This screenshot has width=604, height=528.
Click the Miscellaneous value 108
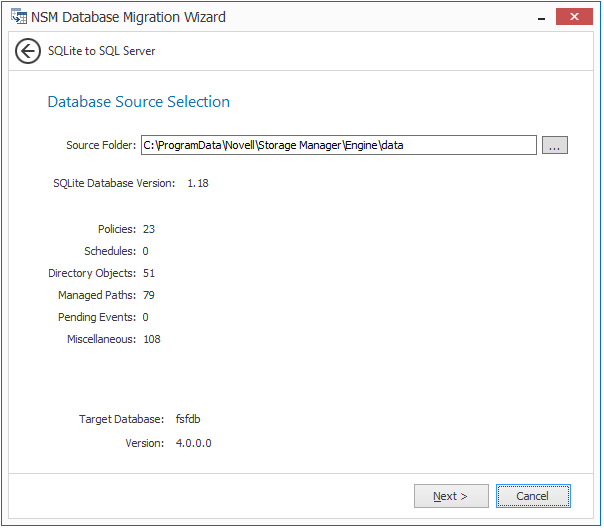coord(152,339)
